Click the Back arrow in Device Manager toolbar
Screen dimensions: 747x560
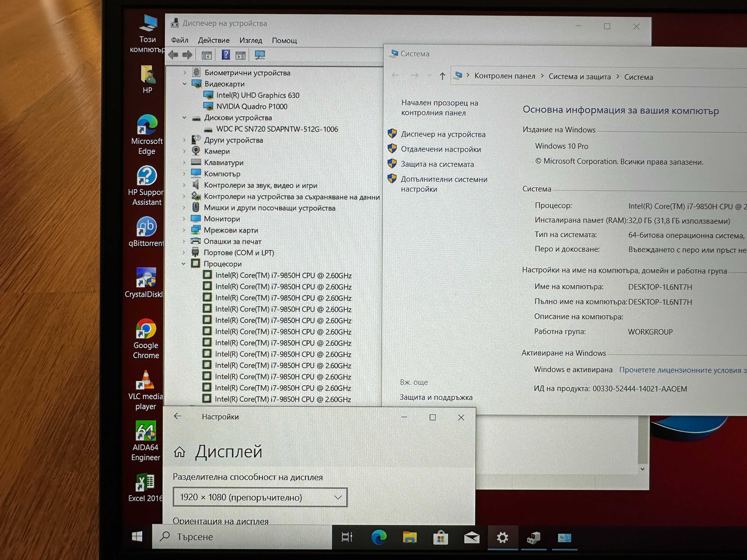click(x=173, y=55)
